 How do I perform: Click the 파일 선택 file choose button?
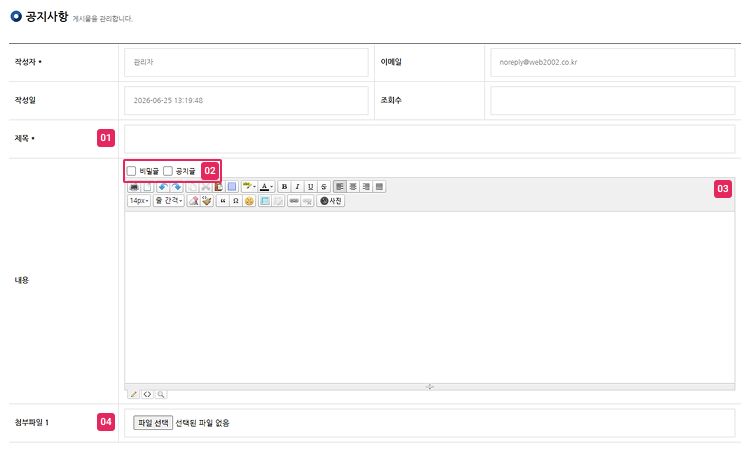point(153,423)
